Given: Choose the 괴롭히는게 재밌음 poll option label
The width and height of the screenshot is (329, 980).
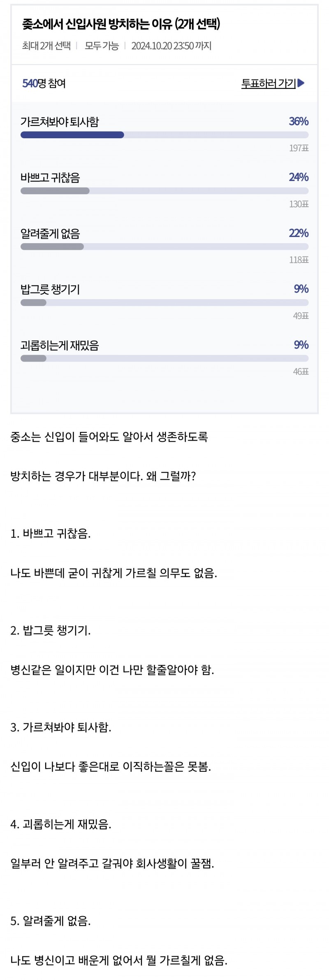Looking at the screenshot, I should tap(60, 345).
